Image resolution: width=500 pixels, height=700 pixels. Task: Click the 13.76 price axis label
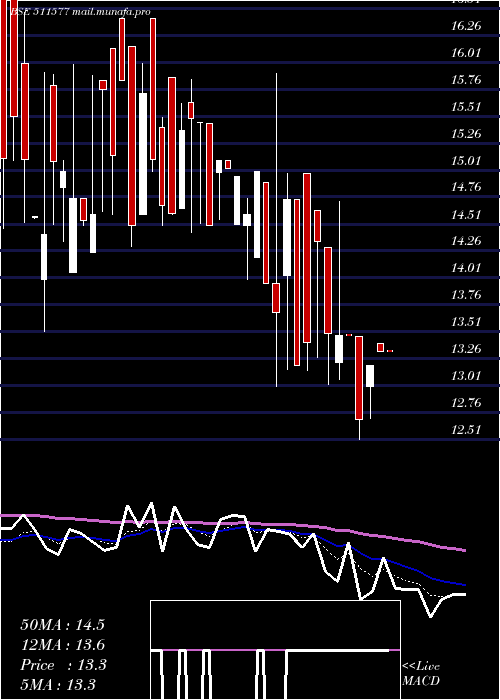[466, 295]
